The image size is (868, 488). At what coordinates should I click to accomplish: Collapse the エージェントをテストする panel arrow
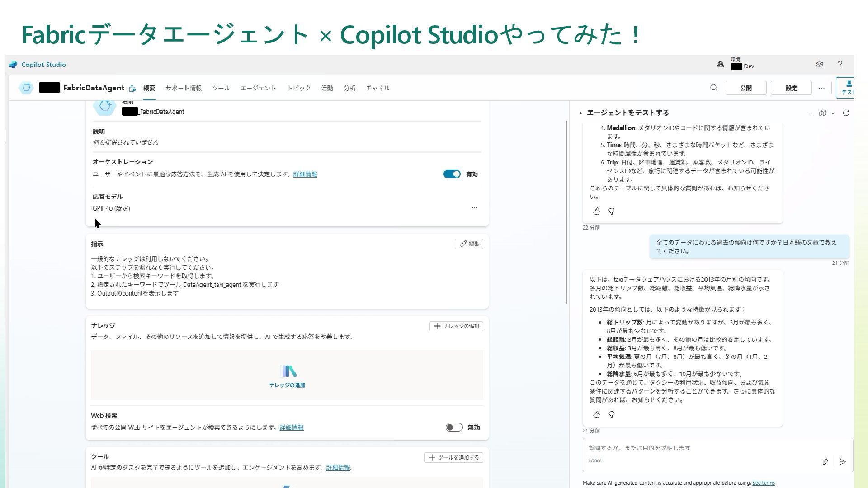(581, 113)
